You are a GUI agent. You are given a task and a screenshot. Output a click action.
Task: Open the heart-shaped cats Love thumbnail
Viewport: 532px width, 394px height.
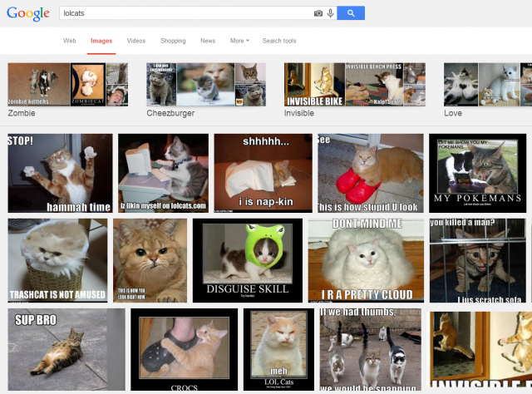461,85
